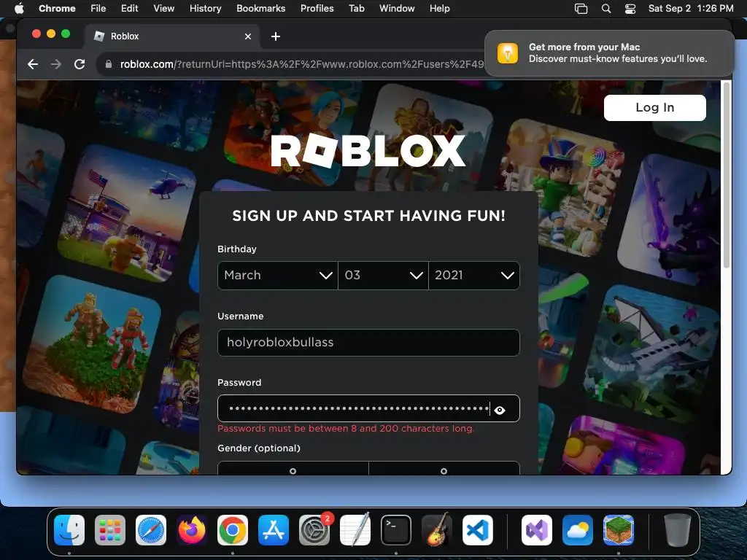Expand the birthday day dropdown showing 03
The image size is (747, 560).
(x=383, y=275)
